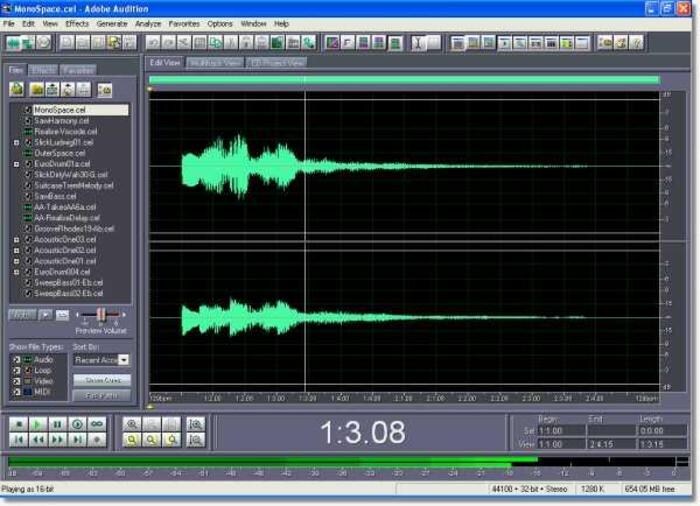
Task: Enable Play Looped infinity button
Action: point(96,424)
